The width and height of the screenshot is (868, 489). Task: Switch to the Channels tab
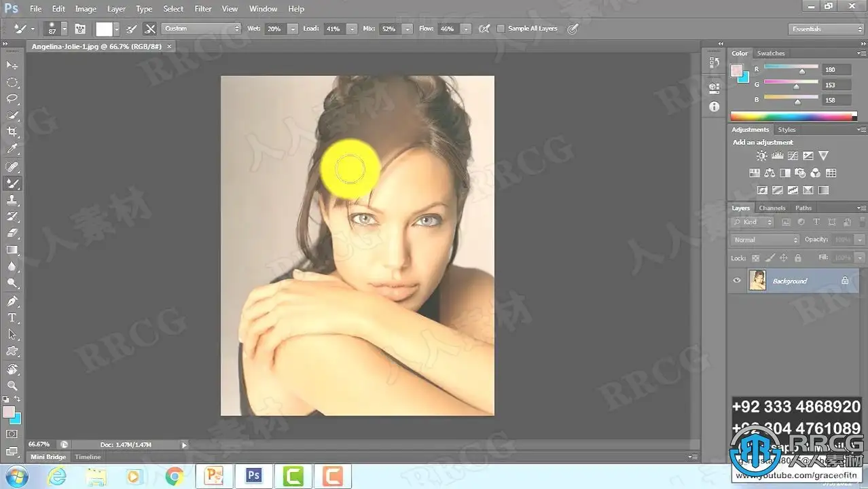click(x=772, y=208)
